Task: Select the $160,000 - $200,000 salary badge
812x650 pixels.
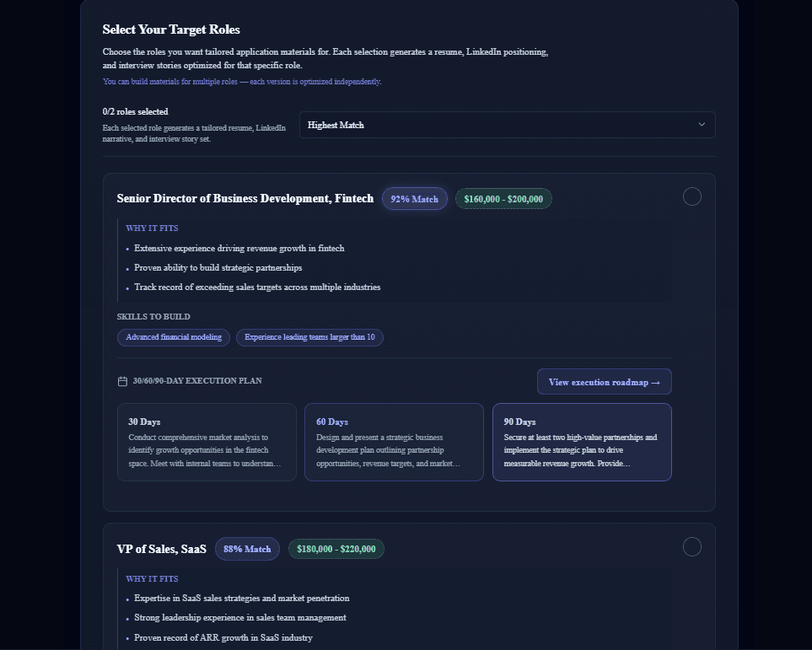Action: tap(503, 198)
